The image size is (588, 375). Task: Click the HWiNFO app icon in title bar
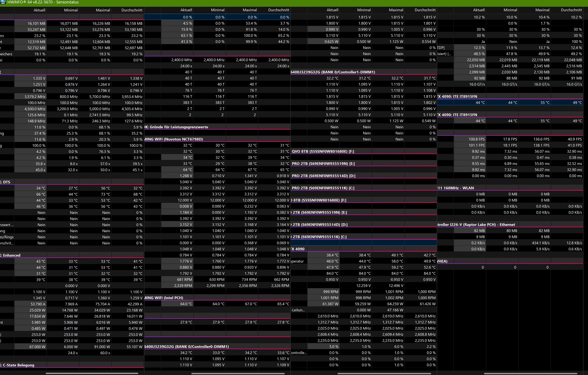[x=3, y=2]
